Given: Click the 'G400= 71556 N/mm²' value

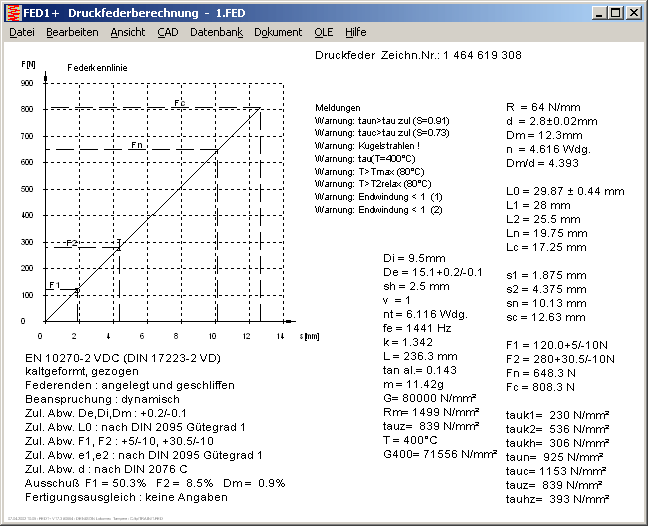Looking at the screenshot, I should 440,455.
